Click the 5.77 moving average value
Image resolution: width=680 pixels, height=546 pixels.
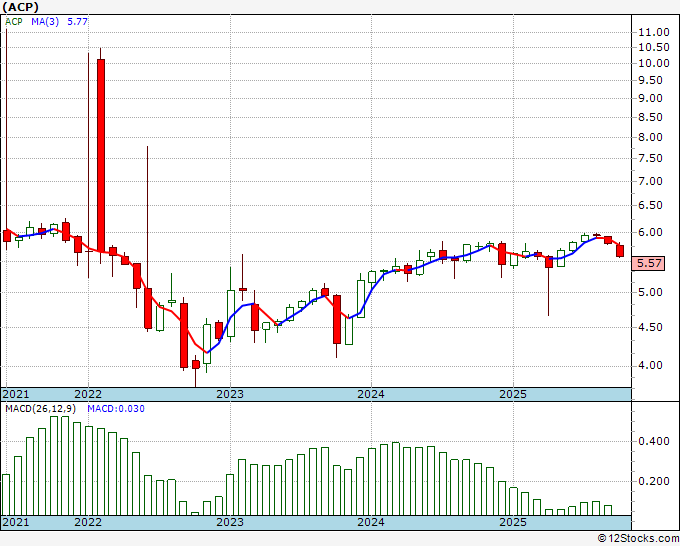pos(77,21)
